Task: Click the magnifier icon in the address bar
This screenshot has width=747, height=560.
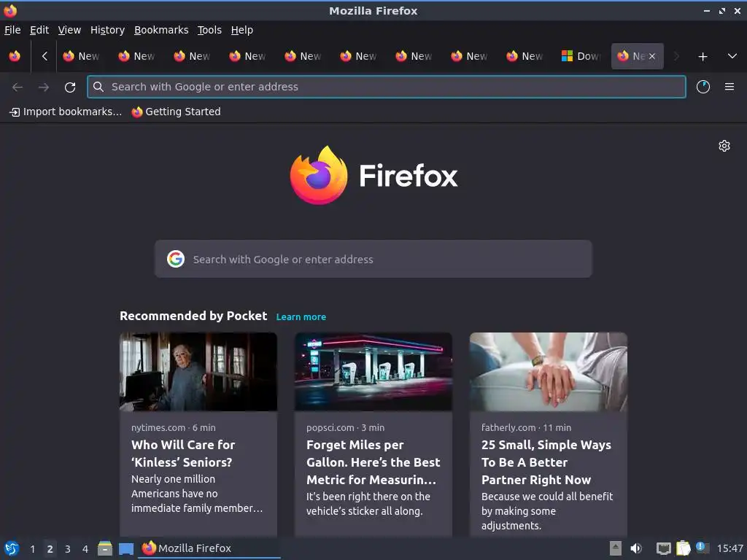Action: pyautogui.click(x=98, y=87)
